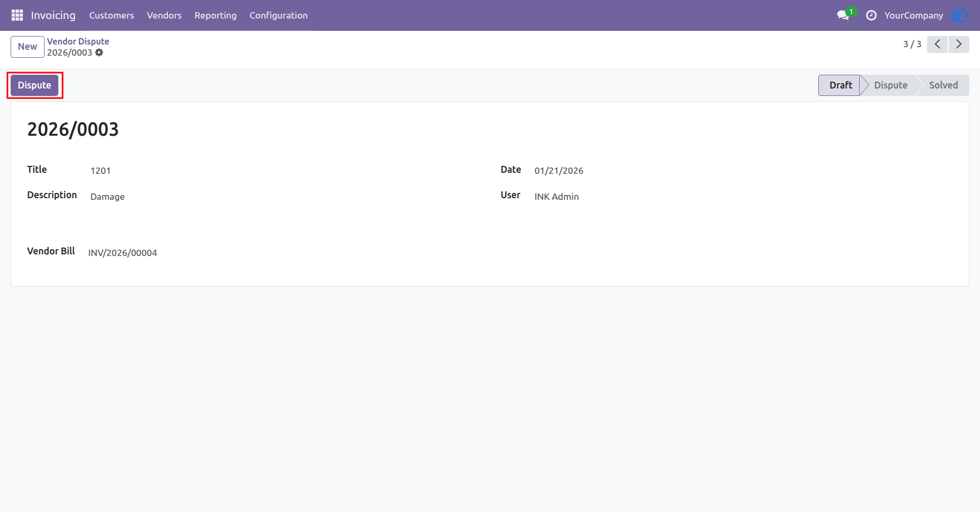Click the Invoicing app title
Screen dimensions: 980x512
(x=53, y=15)
